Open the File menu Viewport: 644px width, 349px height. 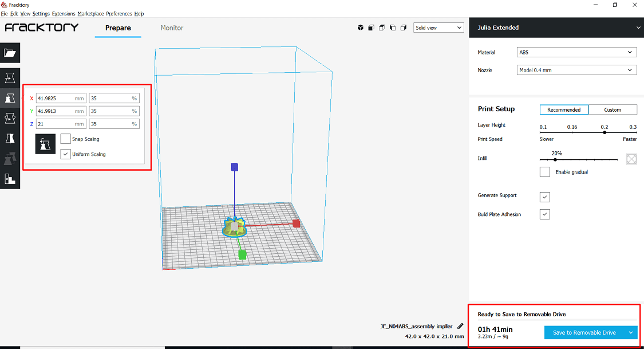click(x=4, y=14)
